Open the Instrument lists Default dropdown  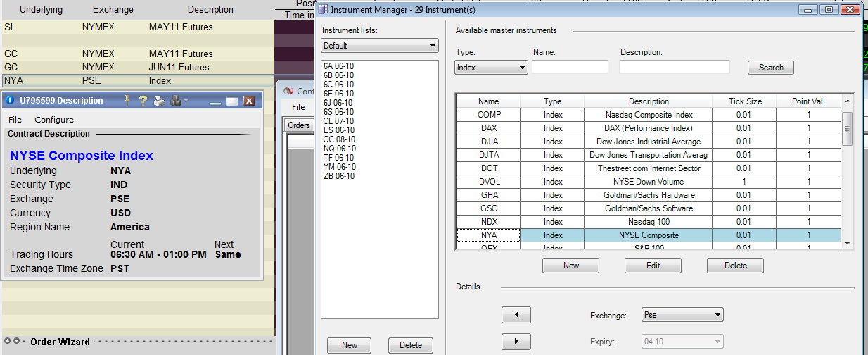380,46
